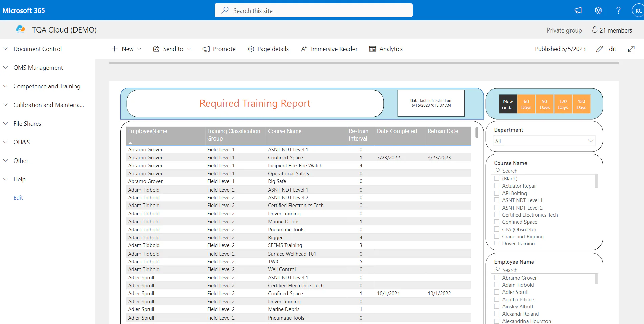
Task: Check the Alexandr Roland checkbox
Action: coord(497,314)
